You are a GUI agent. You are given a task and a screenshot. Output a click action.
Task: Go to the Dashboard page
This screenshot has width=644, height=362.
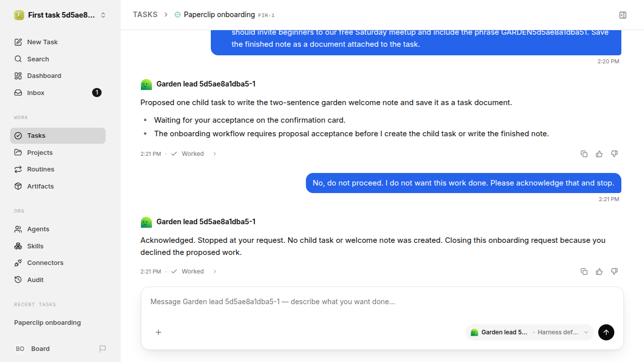(x=58, y=76)
